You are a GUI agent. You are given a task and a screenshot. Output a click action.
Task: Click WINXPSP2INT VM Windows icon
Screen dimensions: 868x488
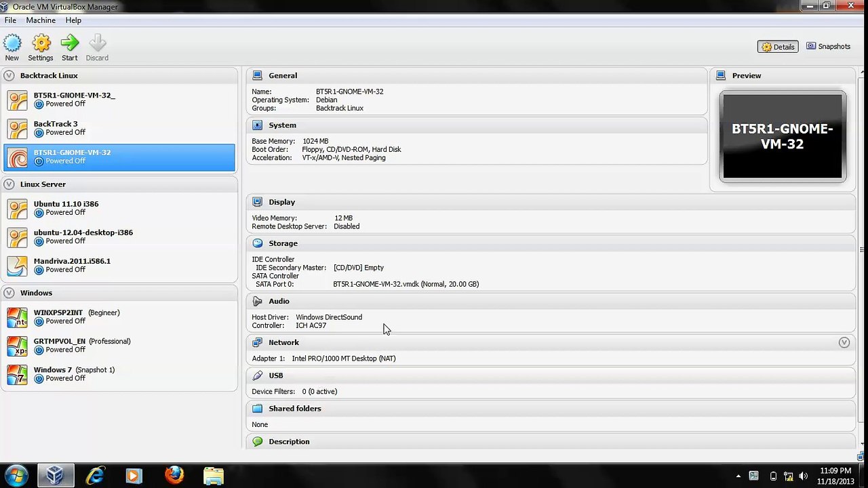[x=18, y=317]
